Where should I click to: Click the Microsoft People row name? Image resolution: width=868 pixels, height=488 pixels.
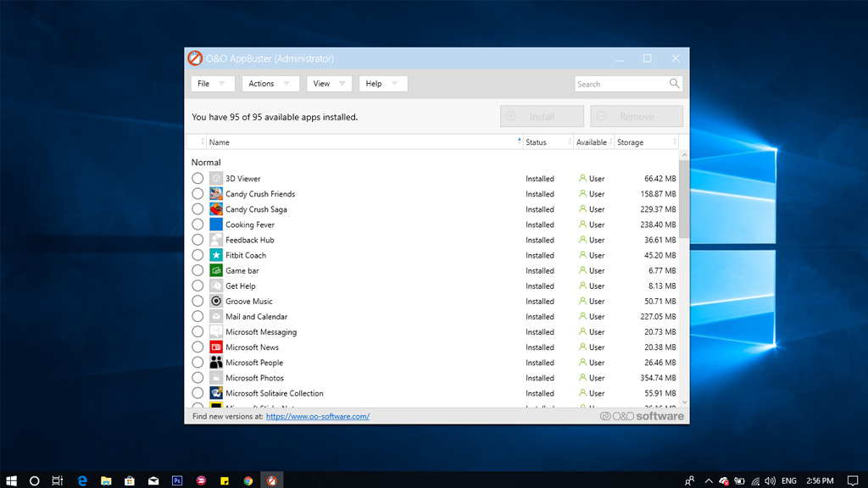[x=254, y=363]
